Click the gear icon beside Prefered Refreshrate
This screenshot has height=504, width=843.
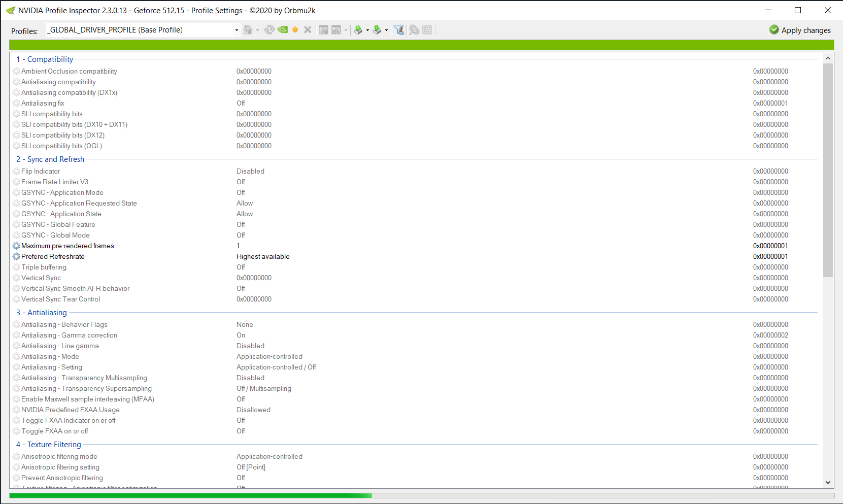click(x=16, y=256)
